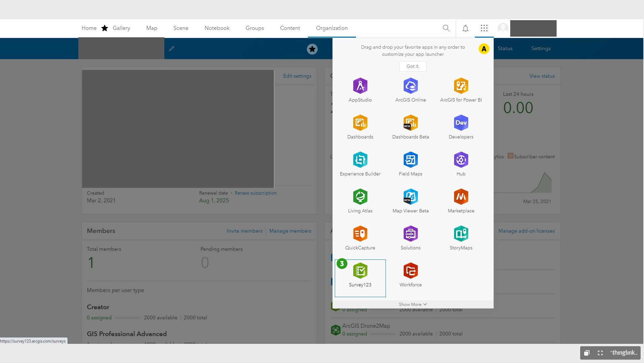
Task: Open the Content tab
Action: (x=290, y=28)
